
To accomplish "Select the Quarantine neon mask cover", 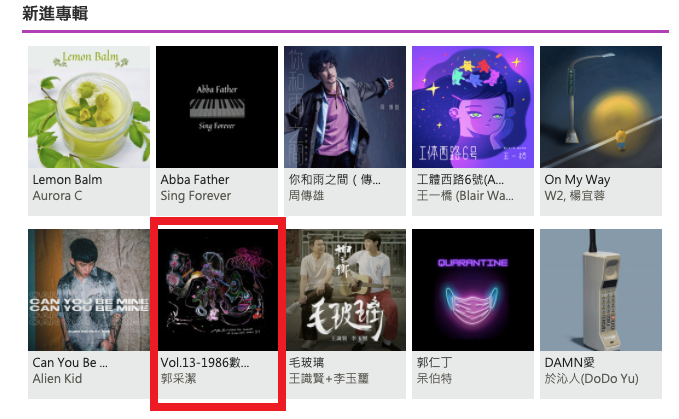I will coord(473,290).
